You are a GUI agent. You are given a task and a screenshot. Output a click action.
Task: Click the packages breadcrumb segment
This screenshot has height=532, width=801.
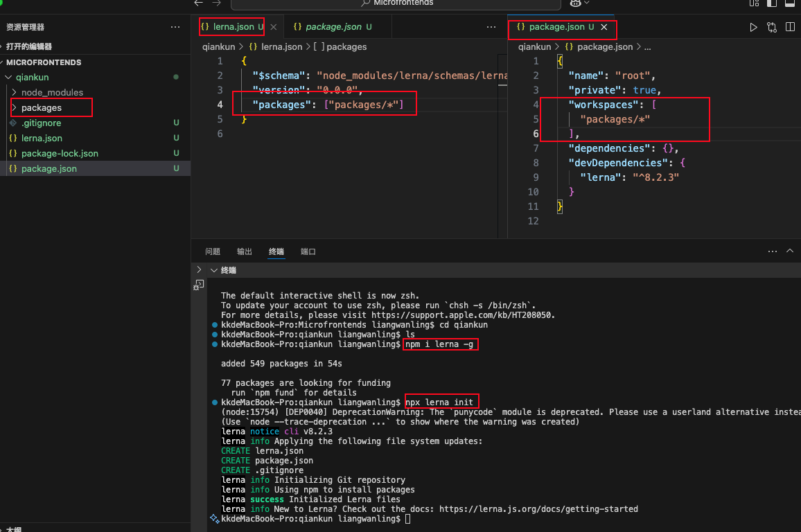tap(346, 47)
